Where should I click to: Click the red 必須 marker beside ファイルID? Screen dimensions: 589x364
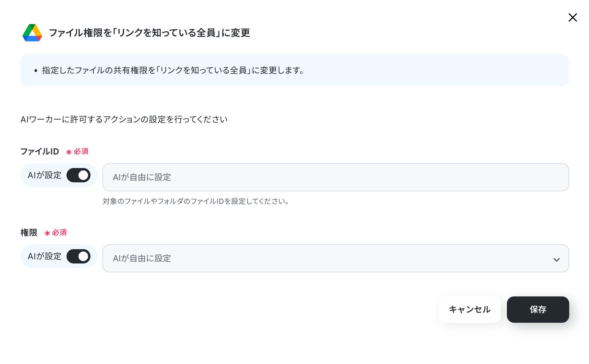[x=77, y=151]
